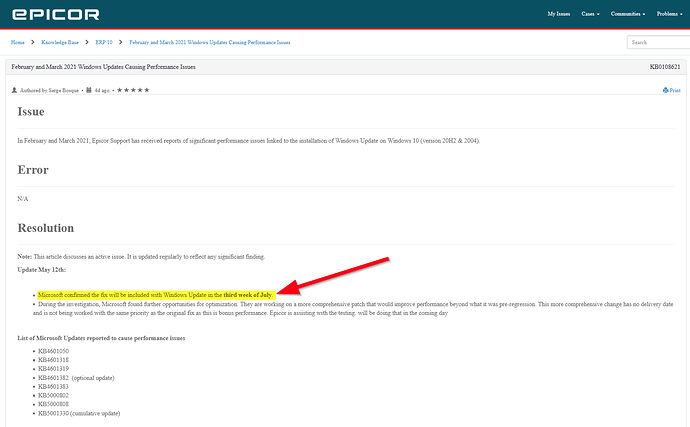The height and width of the screenshot is (427, 690).
Task: Focus the Search input field
Action: coord(658,42)
